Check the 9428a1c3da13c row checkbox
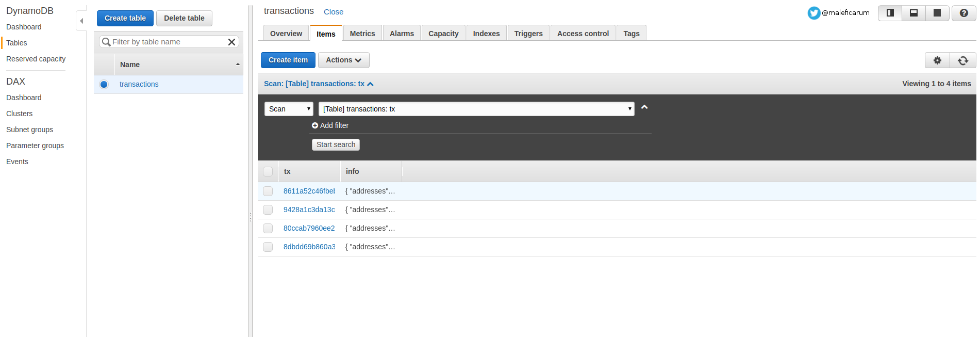Image resolution: width=980 pixels, height=337 pixels. [268, 210]
